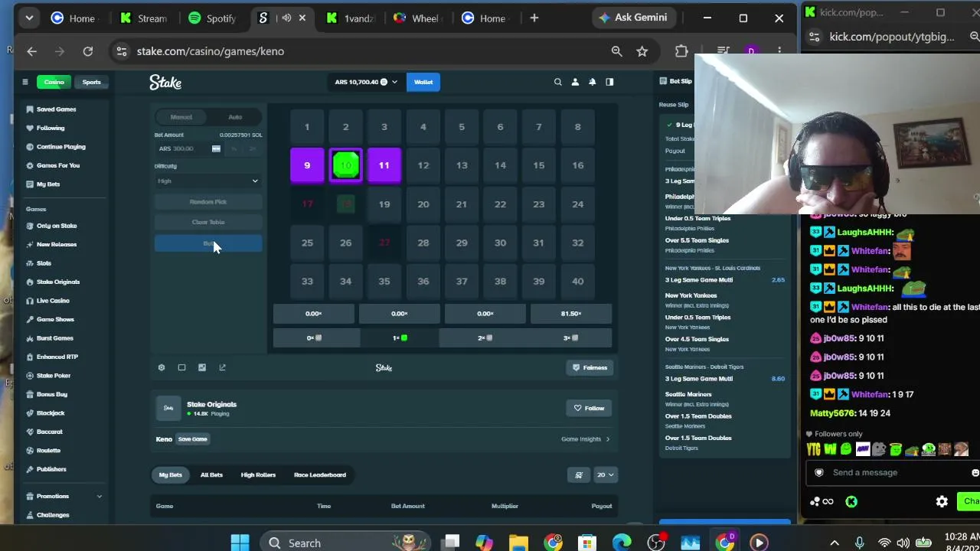Open the 20 rows-per-page dropdown
This screenshot has height=551, width=980.
point(605,475)
